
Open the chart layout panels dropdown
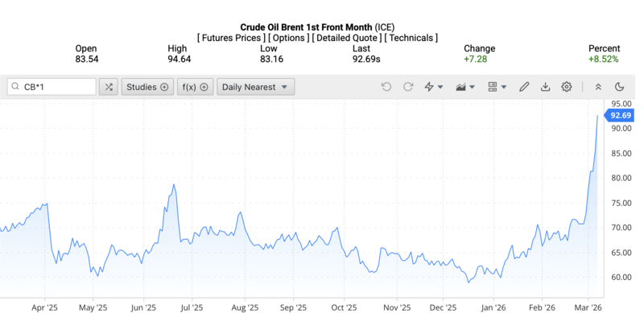point(497,87)
